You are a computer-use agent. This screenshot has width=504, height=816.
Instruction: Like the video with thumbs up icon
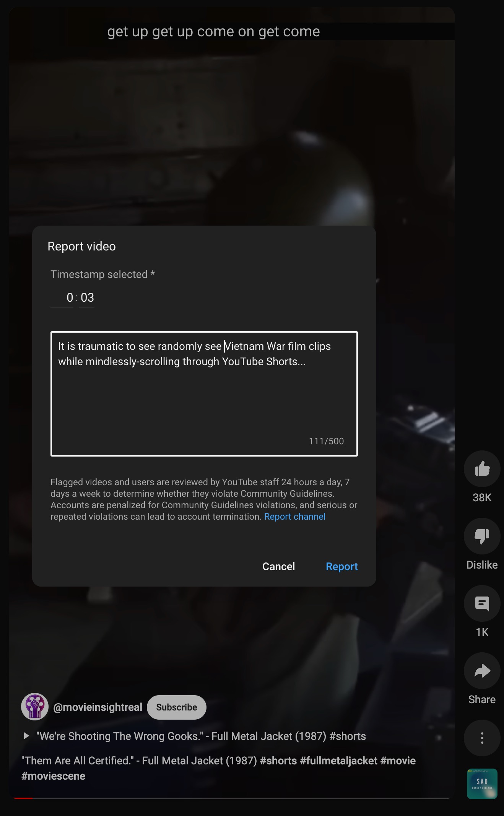[x=482, y=469]
